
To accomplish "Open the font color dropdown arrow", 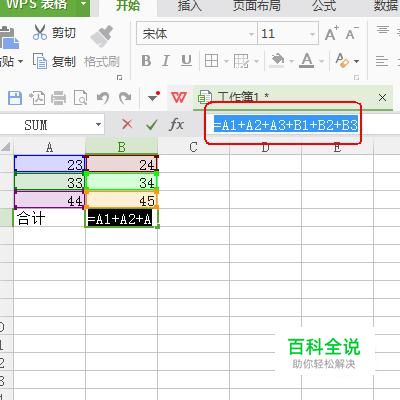I will tap(321, 61).
